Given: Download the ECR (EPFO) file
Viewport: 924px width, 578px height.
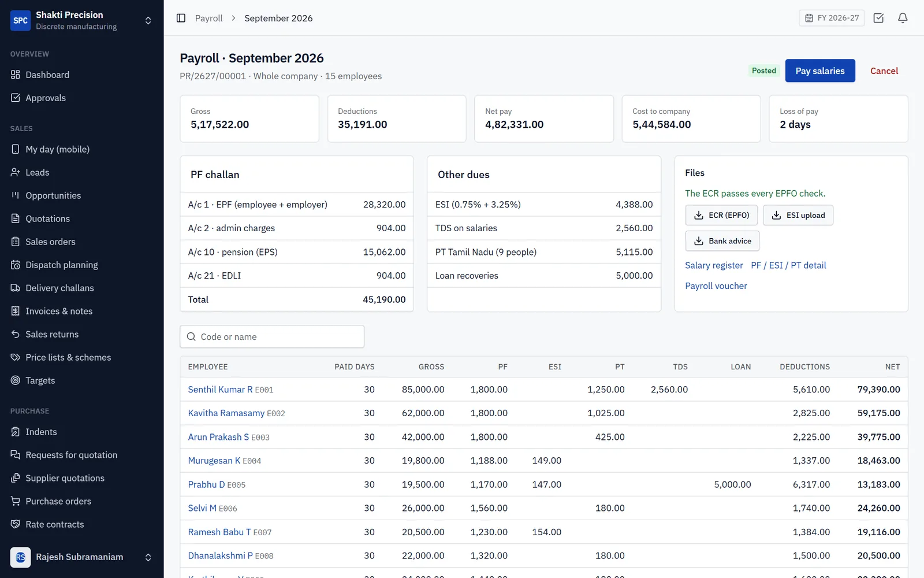Looking at the screenshot, I should click(721, 215).
